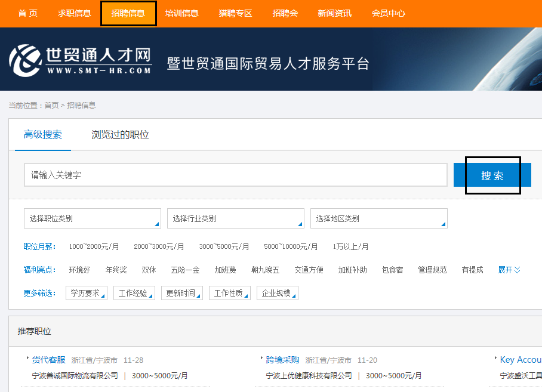Expand the 企业规模 filter
542x392 pixels.
tap(277, 293)
